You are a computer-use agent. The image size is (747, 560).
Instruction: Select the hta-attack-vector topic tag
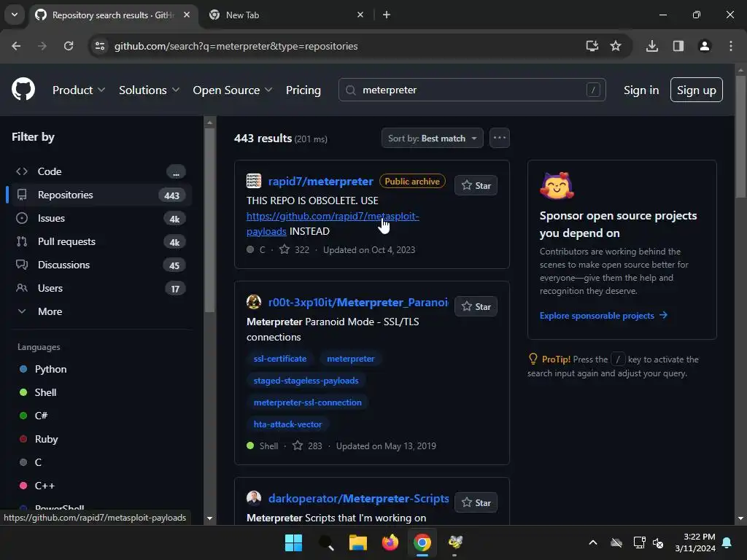[x=287, y=424]
